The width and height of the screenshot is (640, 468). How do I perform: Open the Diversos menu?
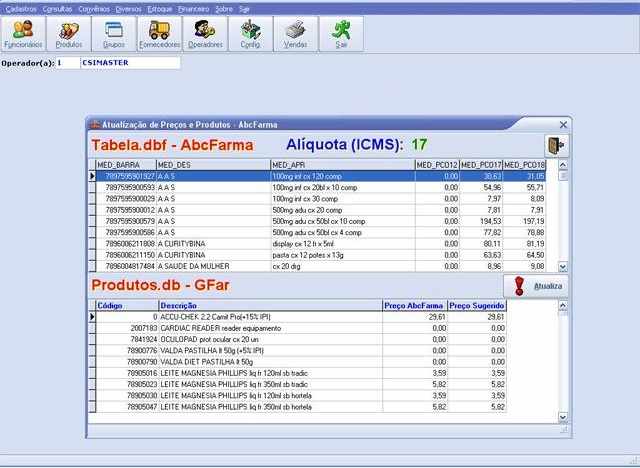click(x=128, y=9)
